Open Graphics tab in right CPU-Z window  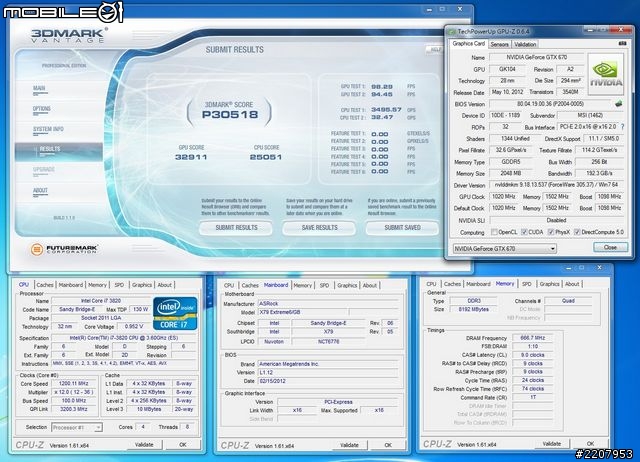(549, 284)
